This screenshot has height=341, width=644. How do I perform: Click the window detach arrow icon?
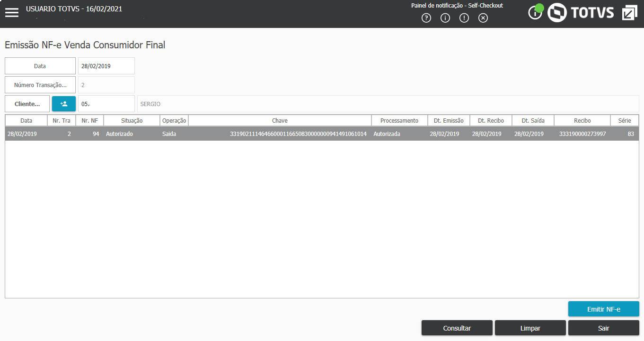[x=630, y=13]
